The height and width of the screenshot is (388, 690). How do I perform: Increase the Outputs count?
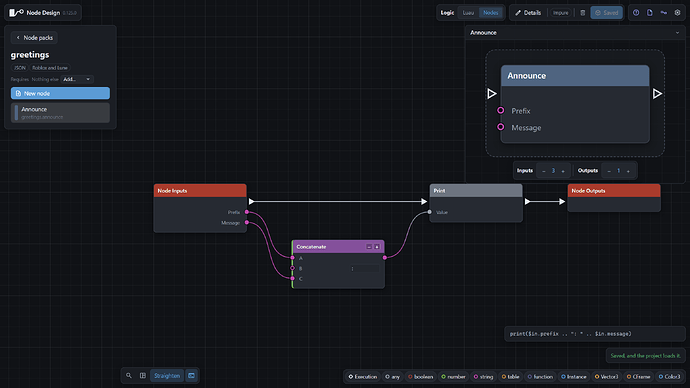[628, 171]
